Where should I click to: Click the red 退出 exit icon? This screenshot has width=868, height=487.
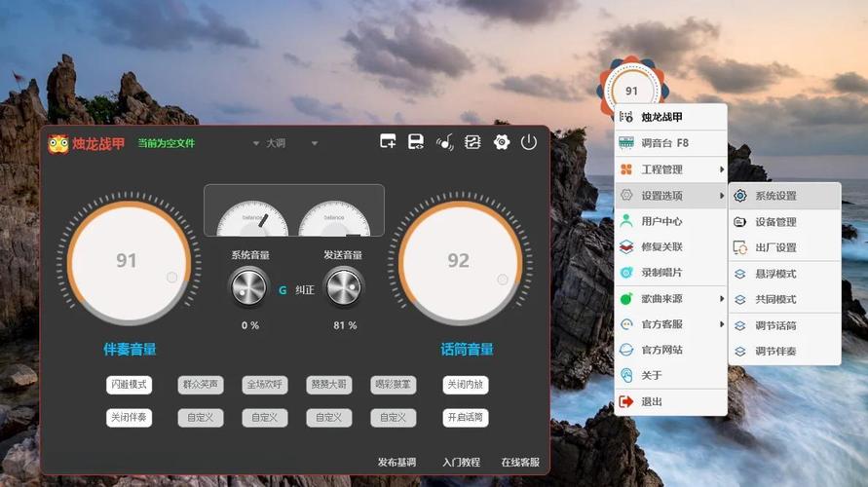(626, 401)
